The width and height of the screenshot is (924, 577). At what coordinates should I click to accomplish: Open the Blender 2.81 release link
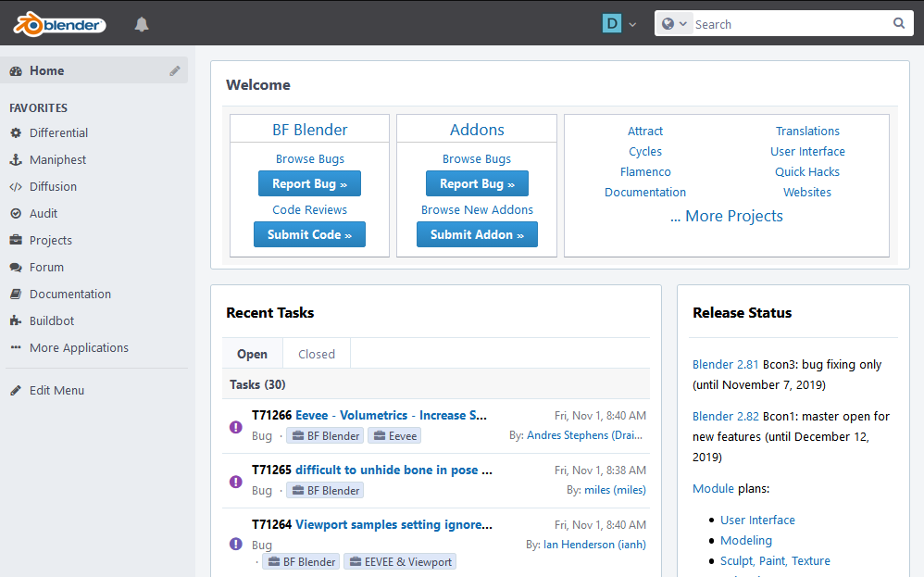(x=726, y=364)
